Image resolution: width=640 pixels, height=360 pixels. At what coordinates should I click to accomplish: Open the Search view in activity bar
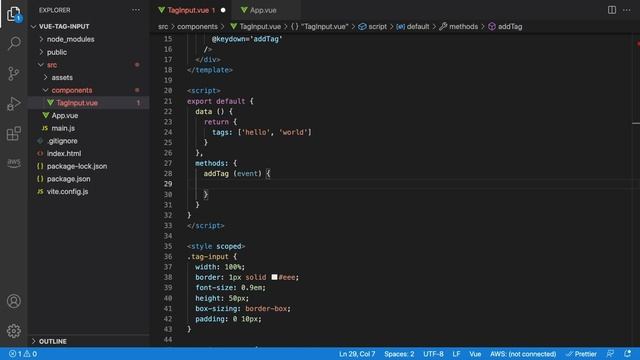point(13,43)
